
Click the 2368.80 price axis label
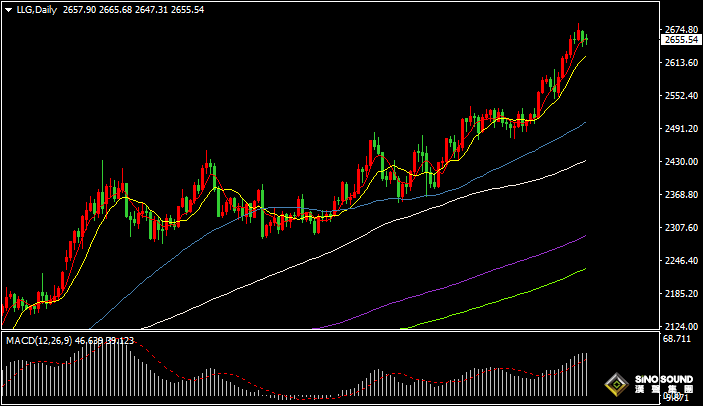[x=680, y=195]
